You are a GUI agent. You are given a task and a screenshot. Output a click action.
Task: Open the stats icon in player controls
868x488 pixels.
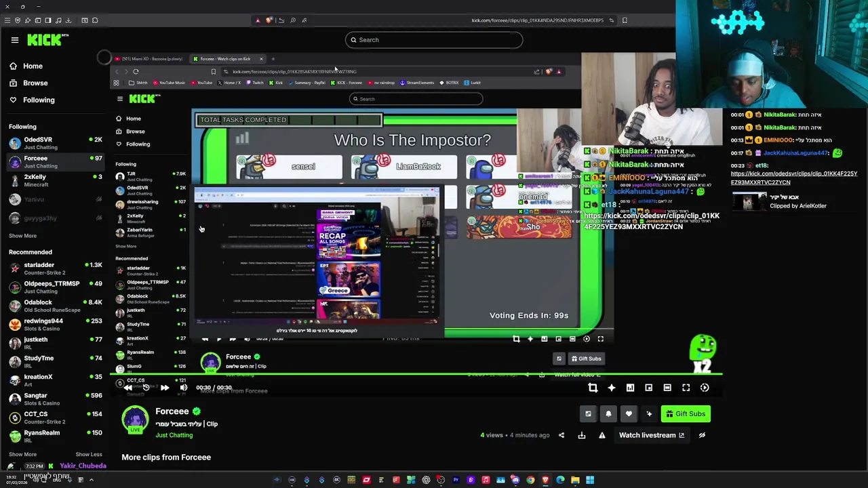point(630,388)
